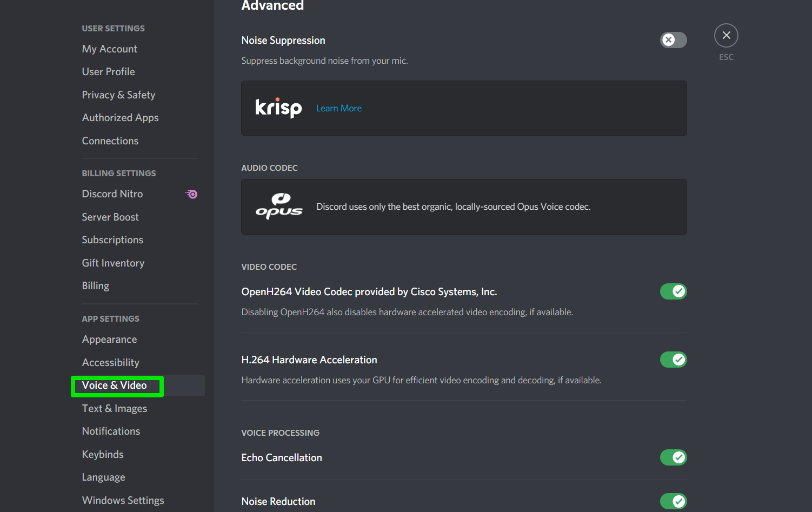Viewport: 812px width, 512px height.
Task: Click the 'Disabling OpenH264 also disables' description
Action: pos(407,312)
